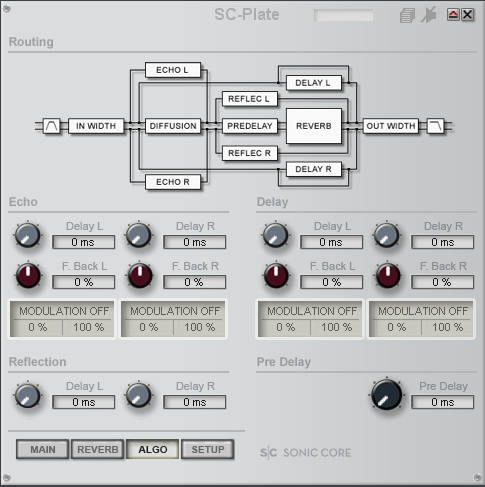Toggle Echo left MODULATION OFF switch

click(64, 311)
